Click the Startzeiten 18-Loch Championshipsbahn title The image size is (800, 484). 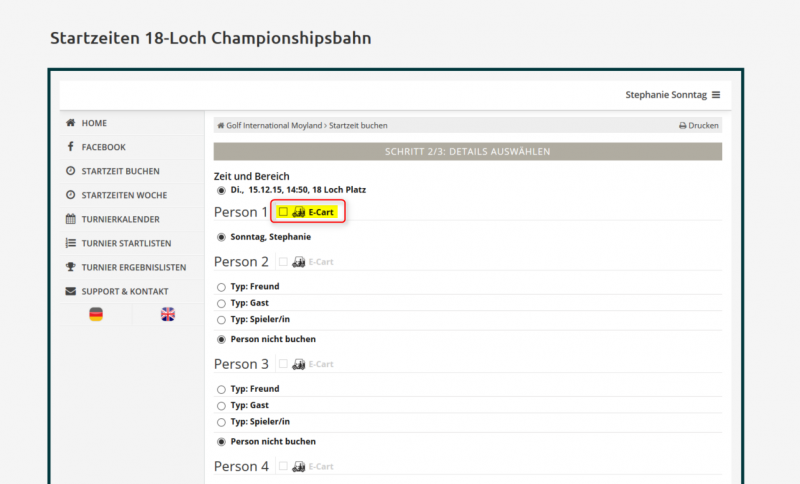[211, 38]
